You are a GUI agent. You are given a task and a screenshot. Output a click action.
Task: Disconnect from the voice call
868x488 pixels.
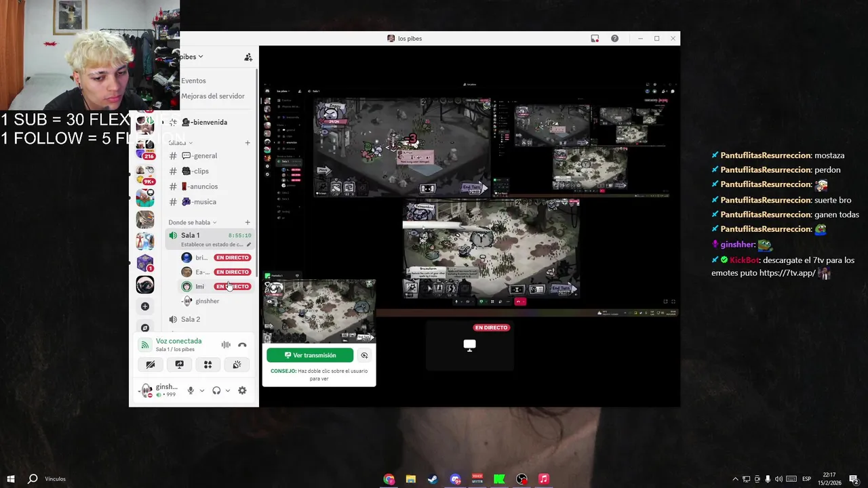pyautogui.click(x=242, y=345)
